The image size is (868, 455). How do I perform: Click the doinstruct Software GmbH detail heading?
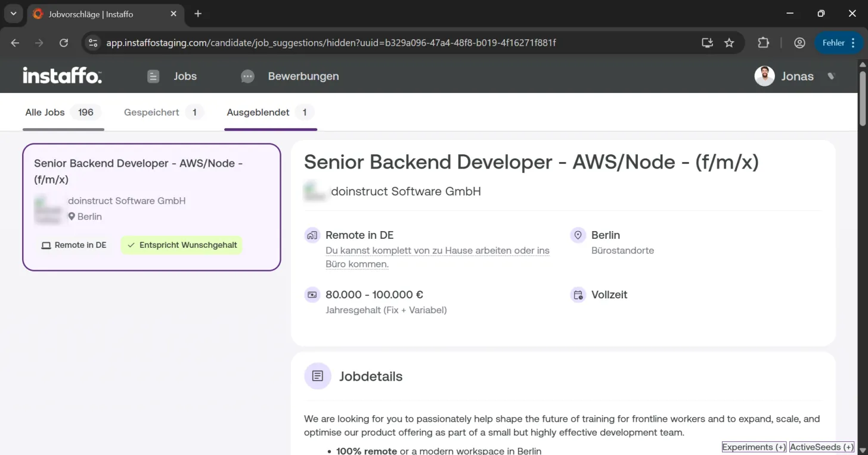406,191
